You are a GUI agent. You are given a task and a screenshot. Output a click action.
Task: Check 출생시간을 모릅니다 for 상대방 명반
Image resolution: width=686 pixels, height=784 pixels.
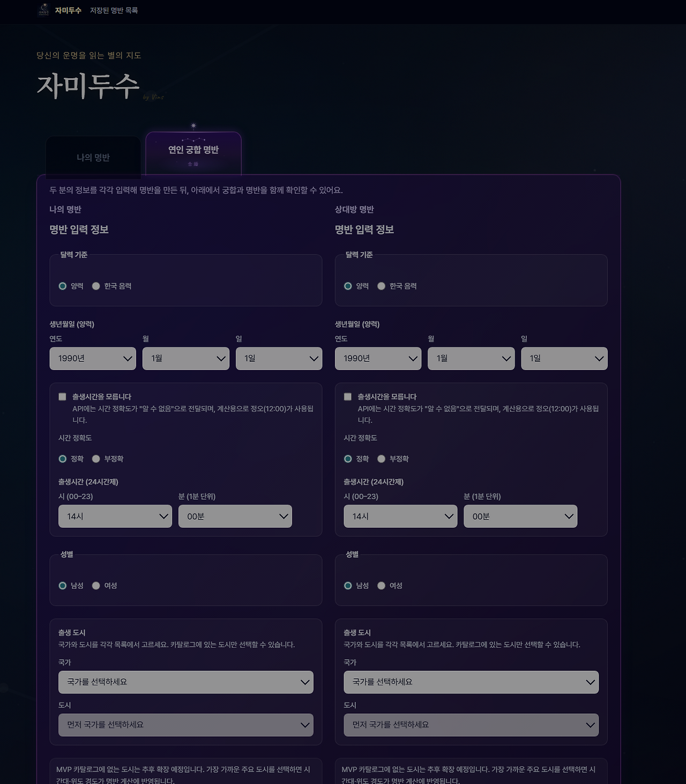347,396
